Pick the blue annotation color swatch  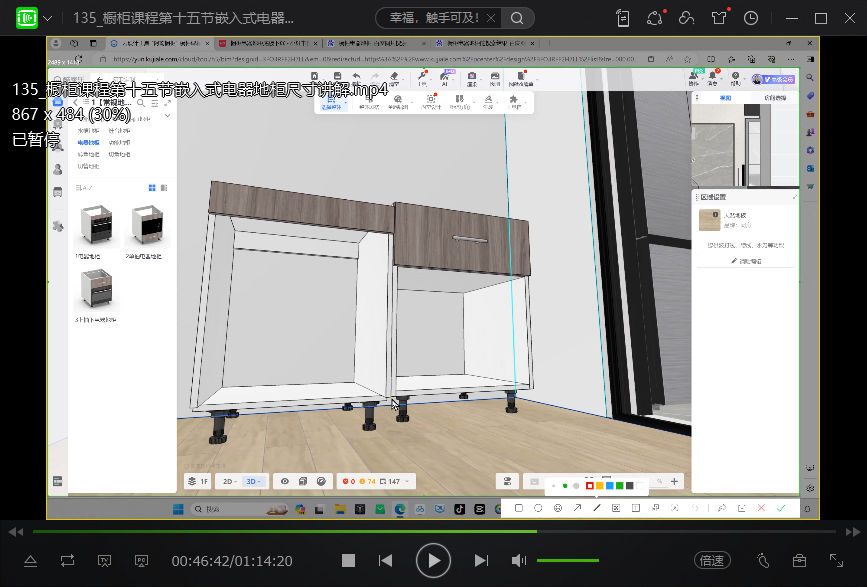tap(609, 486)
